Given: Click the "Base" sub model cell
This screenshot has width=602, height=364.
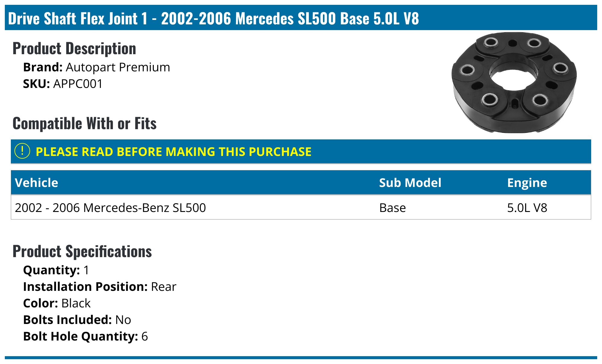Looking at the screenshot, I should point(392,208).
